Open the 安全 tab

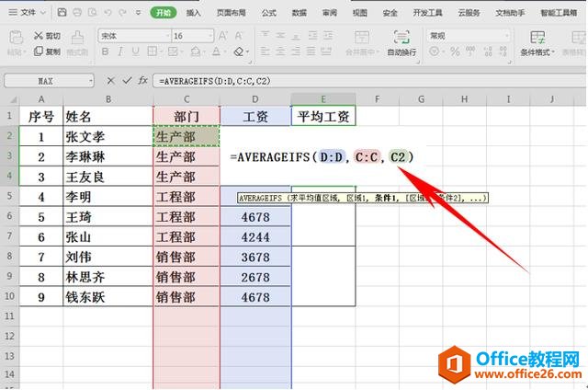click(390, 13)
